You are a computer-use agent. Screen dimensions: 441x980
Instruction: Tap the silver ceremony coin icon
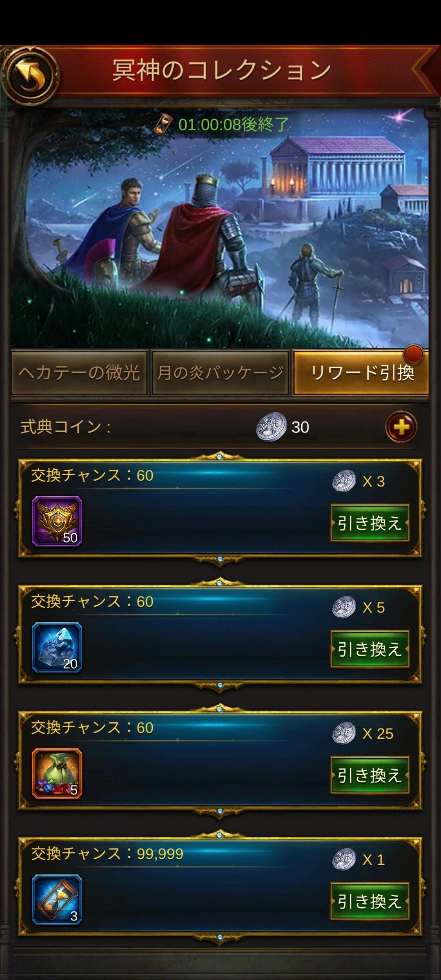[x=272, y=427]
